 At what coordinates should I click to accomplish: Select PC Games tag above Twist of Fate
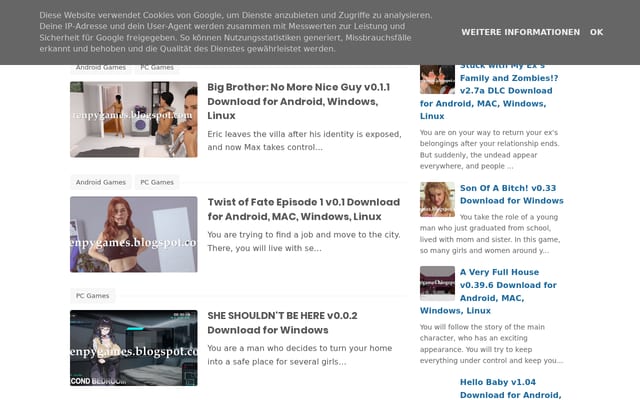point(157,182)
